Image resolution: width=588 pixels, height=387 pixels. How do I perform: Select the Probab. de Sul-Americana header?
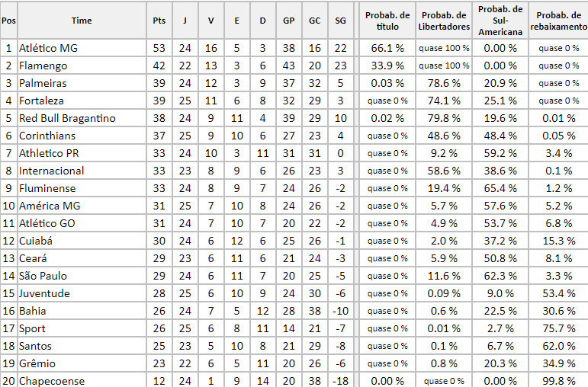(501, 21)
